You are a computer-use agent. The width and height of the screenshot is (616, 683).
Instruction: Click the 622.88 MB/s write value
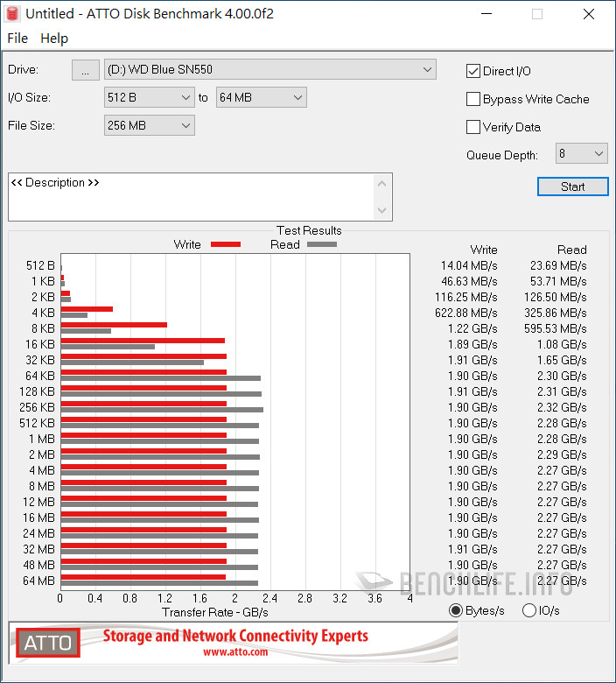[x=465, y=313]
